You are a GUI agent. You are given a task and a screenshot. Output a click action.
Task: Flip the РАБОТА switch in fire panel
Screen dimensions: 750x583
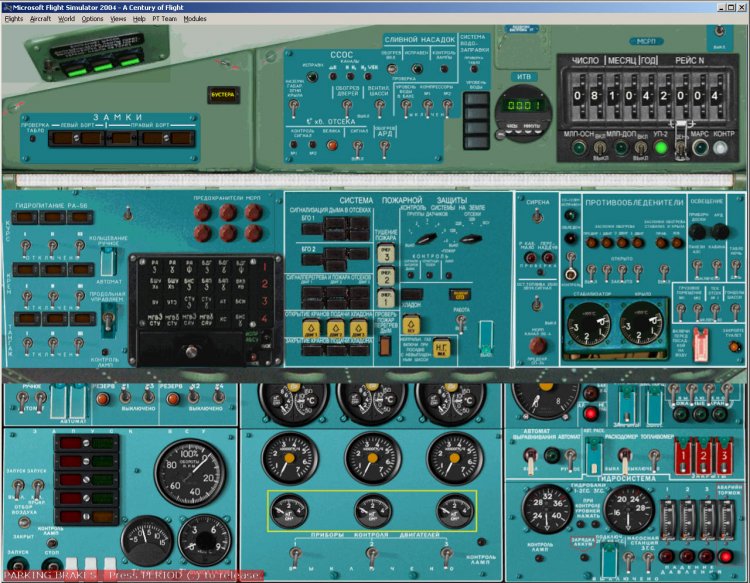[x=461, y=325]
